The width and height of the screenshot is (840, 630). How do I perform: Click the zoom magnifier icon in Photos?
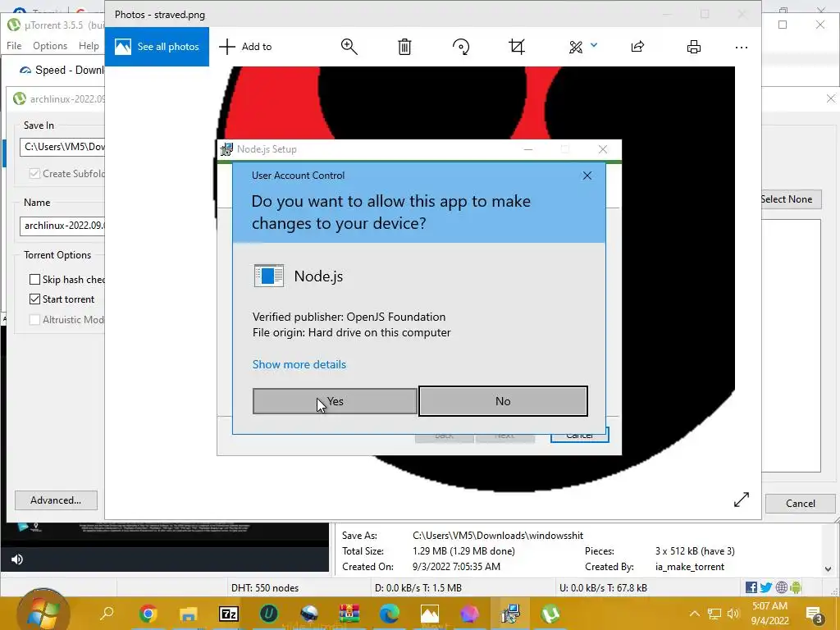pos(349,47)
